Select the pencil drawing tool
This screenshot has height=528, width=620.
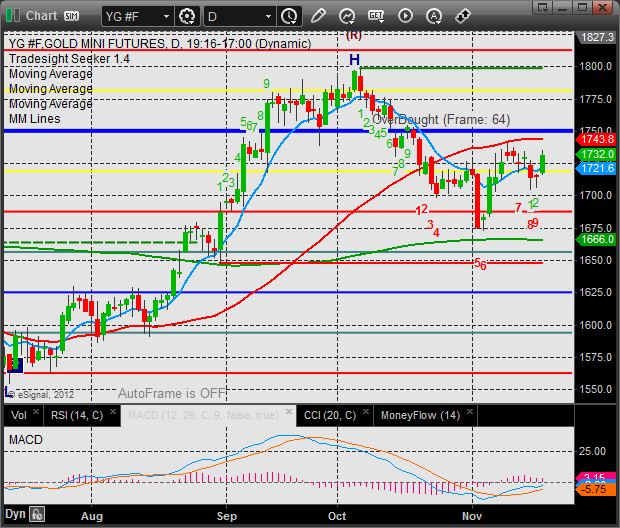tap(318, 16)
